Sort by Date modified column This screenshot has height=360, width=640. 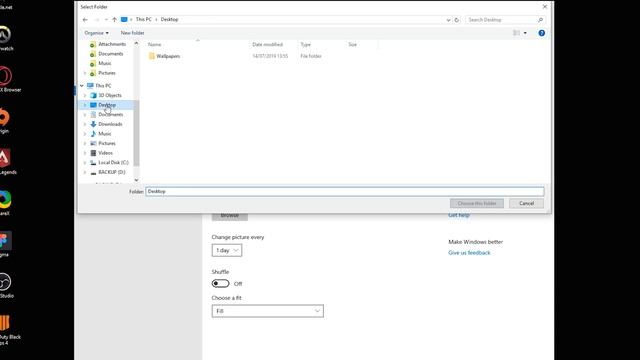point(267,44)
